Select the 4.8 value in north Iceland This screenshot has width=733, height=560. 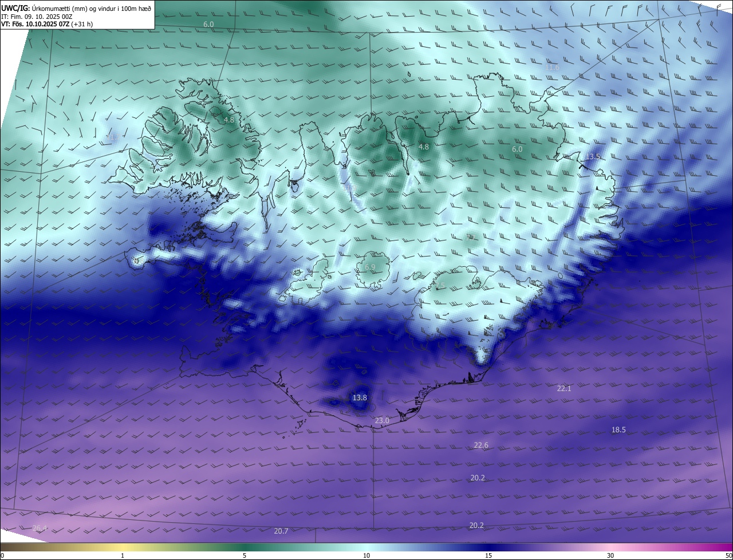click(423, 147)
